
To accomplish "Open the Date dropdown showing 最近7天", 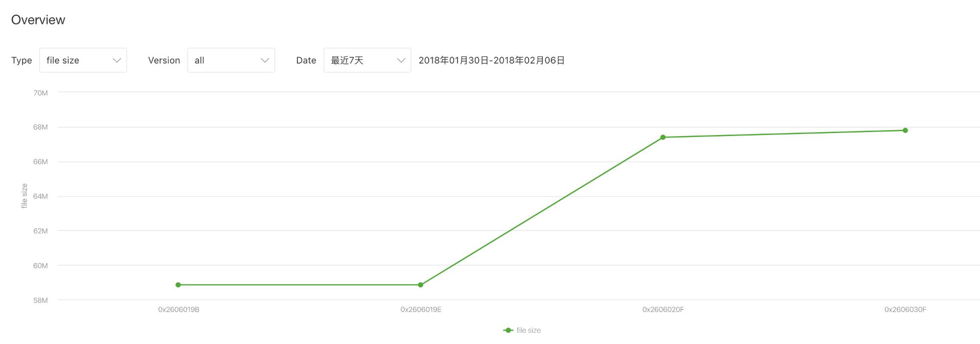I will (x=367, y=60).
